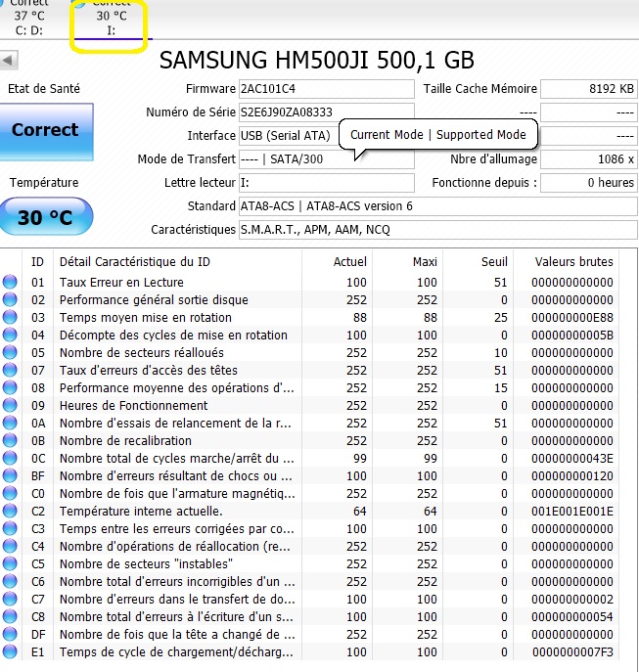
Task: Click the blue Correct health status button
Action: [x=45, y=132]
